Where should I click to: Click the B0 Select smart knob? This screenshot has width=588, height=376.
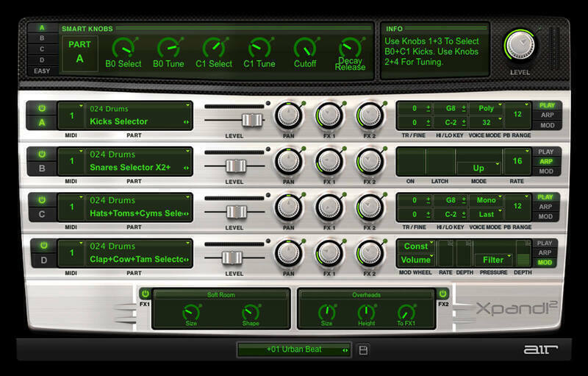tap(123, 48)
